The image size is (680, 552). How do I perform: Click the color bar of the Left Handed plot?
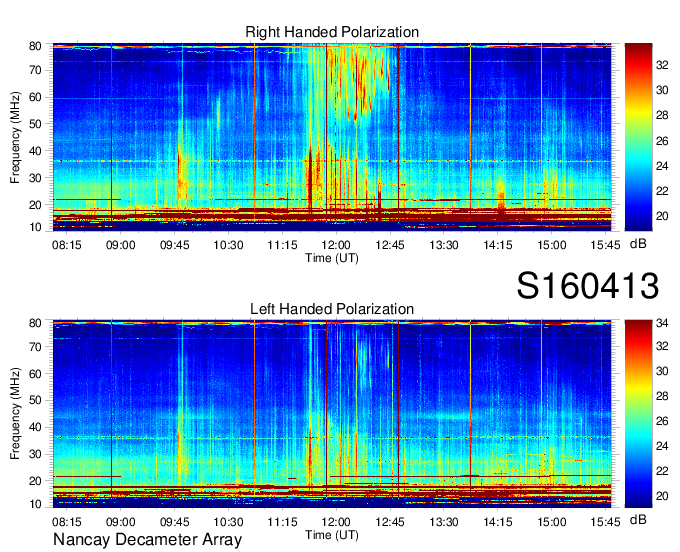[x=638, y=414]
